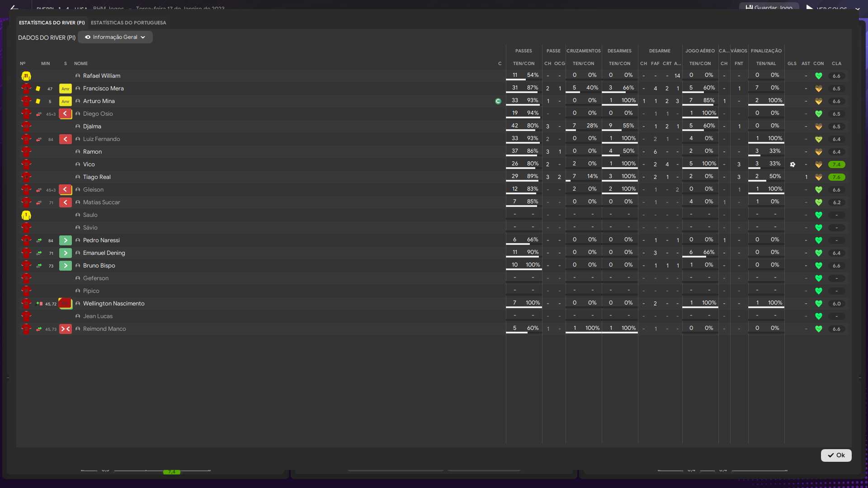Open the Informação Geral view dropdown
The image size is (868, 488).
pyautogui.click(x=115, y=37)
